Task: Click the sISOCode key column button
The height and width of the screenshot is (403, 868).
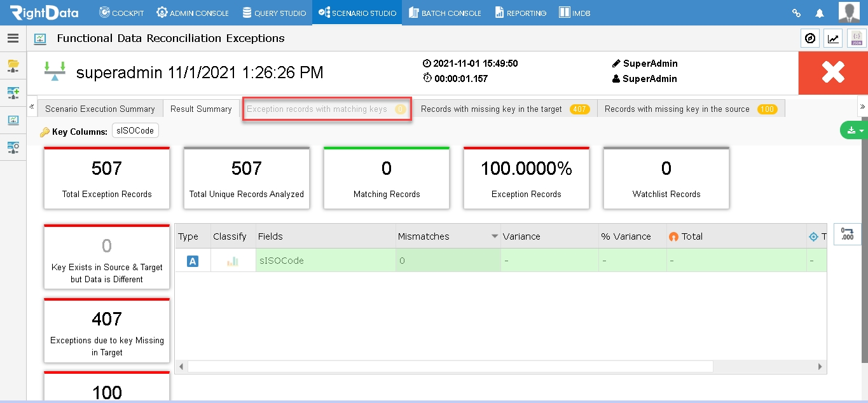Action: pyautogui.click(x=135, y=131)
